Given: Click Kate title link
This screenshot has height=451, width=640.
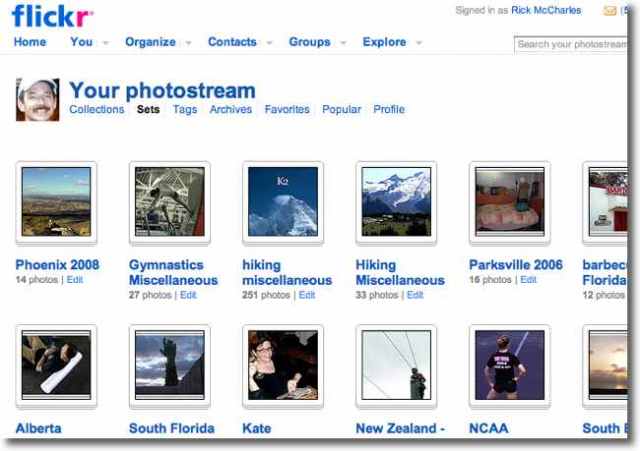Looking at the screenshot, I should (x=257, y=428).
